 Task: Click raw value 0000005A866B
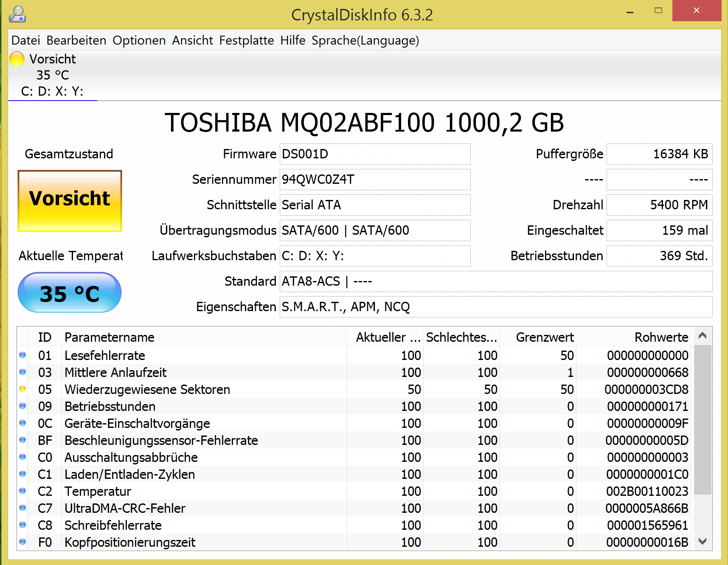pos(647,508)
